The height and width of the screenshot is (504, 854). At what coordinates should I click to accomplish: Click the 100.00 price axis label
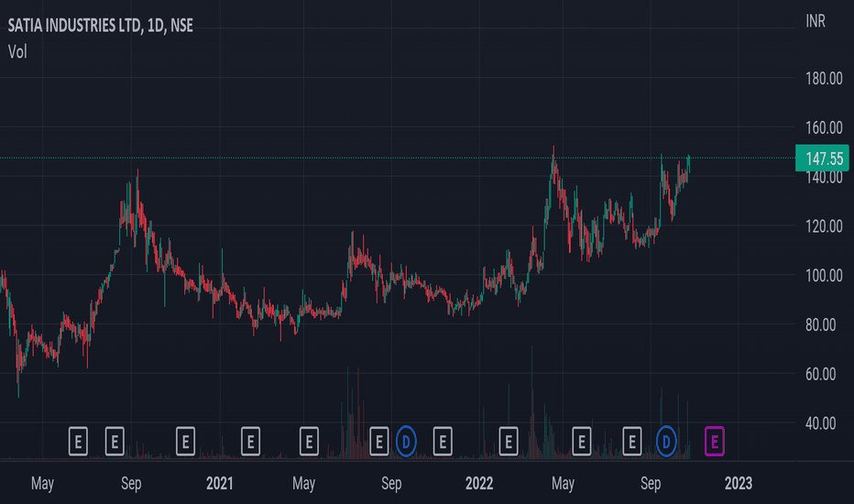coord(824,276)
